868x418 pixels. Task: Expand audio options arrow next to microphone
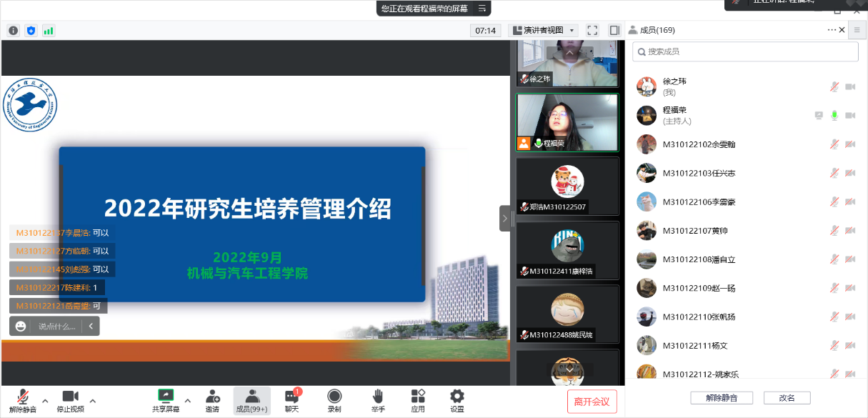point(45,400)
